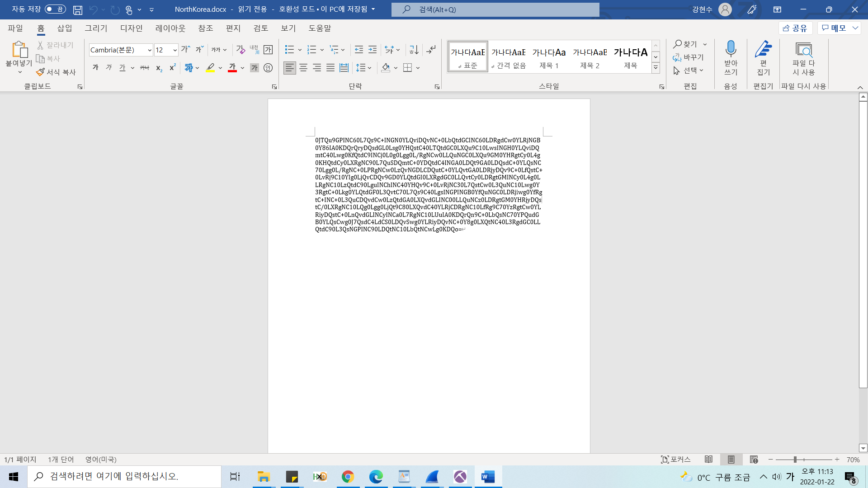Switch to Web Layout view icon

[x=754, y=460]
